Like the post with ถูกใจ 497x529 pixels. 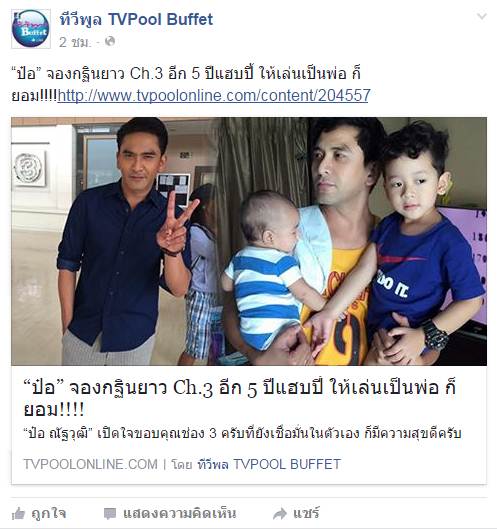point(49,514)
